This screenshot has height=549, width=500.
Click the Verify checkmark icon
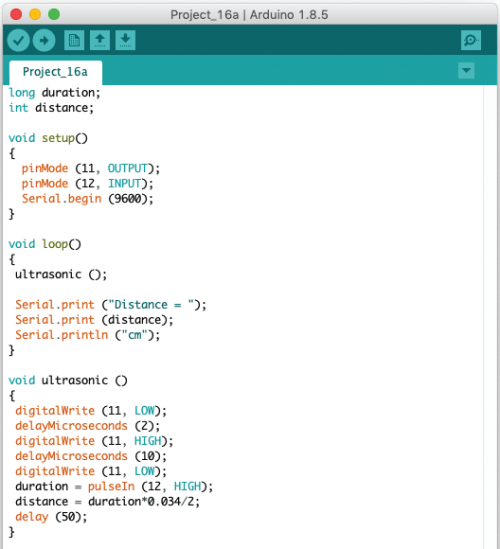[x=18, y=41]
